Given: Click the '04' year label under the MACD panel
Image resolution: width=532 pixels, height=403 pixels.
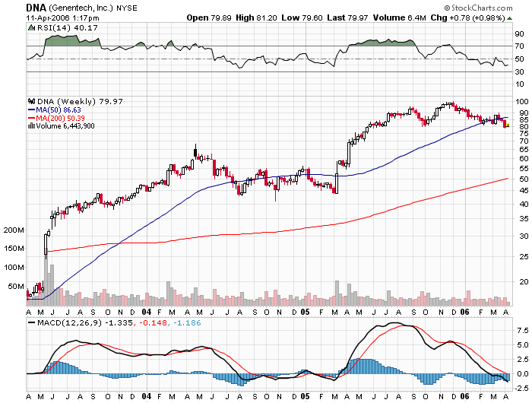Looking at the screenshot, I should pyautogui.click(x=146, y=397).
